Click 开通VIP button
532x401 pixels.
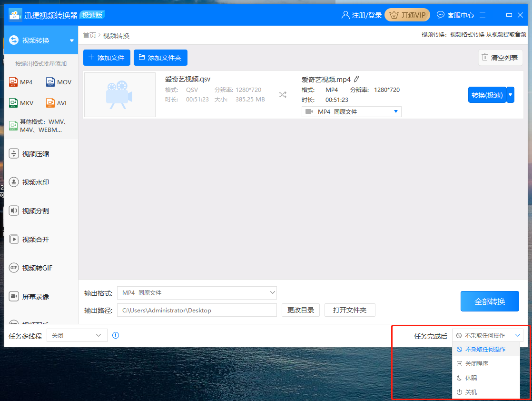pyautogui.click(x=407, y=15)
